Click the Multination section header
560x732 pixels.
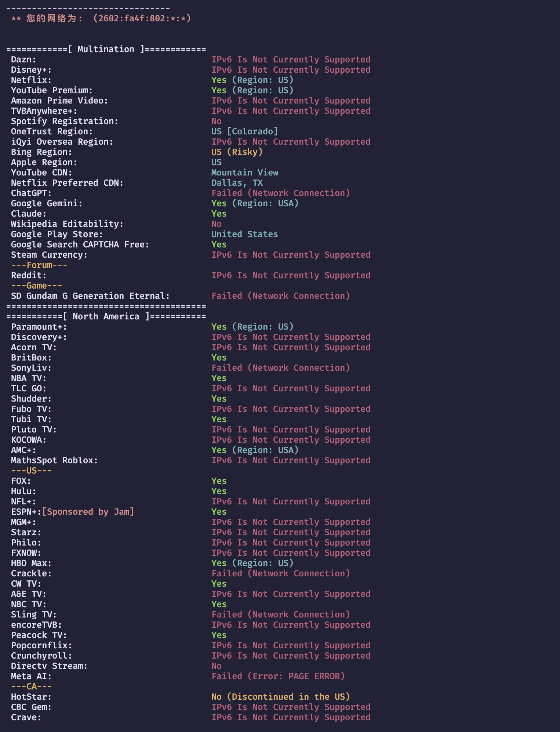[x=106, y=49]
